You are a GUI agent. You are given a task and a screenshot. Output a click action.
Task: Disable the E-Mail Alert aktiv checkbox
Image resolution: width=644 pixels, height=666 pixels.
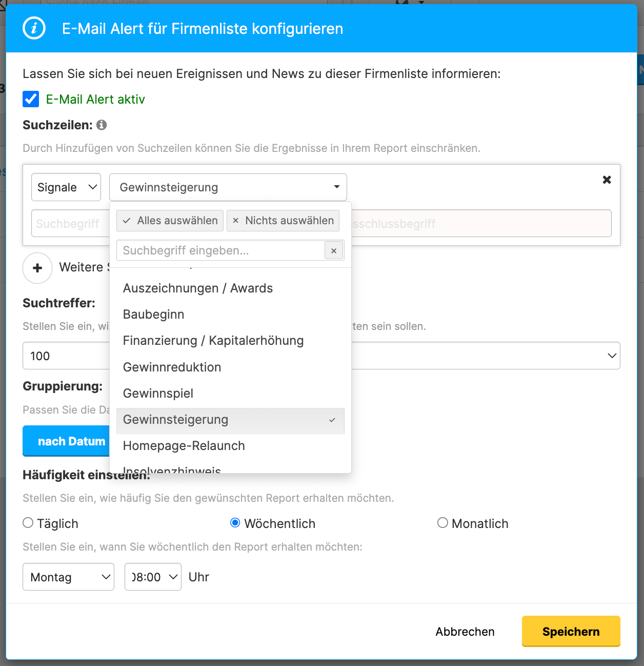(30, 99)
